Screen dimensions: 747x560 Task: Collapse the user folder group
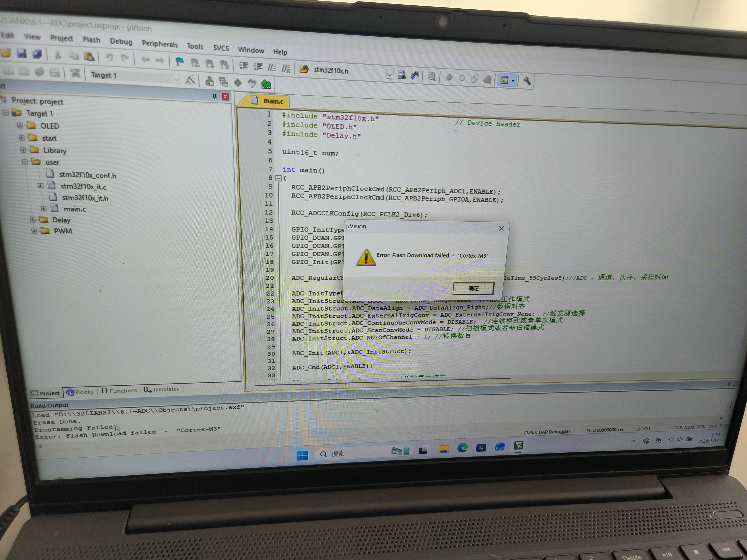[x=25, y=162]
